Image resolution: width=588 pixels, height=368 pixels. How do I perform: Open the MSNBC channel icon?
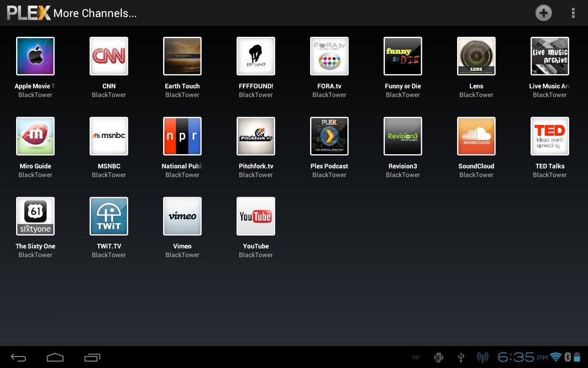[x=109, y=136]
